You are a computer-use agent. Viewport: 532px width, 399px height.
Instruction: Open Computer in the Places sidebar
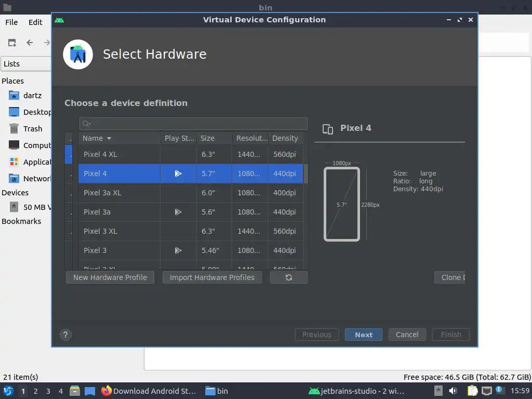click(30, 145)
